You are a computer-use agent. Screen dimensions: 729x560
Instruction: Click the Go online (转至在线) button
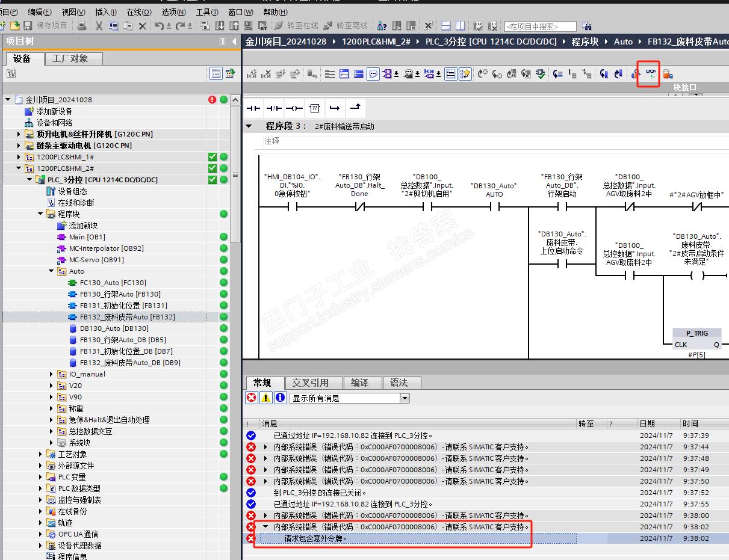[x=296, y=26]
